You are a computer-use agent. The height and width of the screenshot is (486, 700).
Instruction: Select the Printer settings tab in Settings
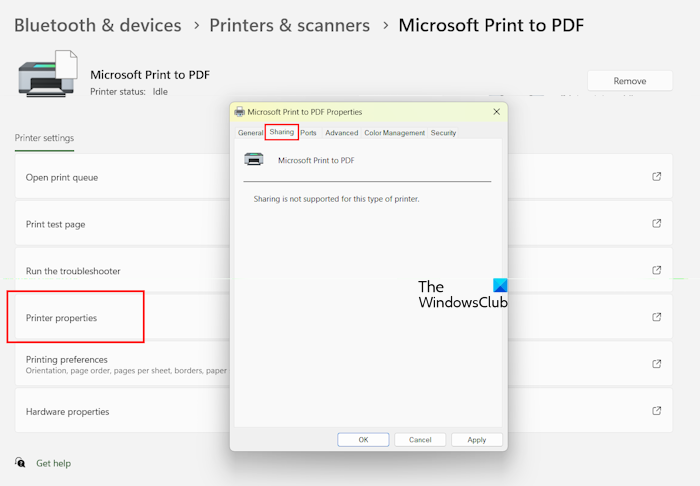[44, 138]
